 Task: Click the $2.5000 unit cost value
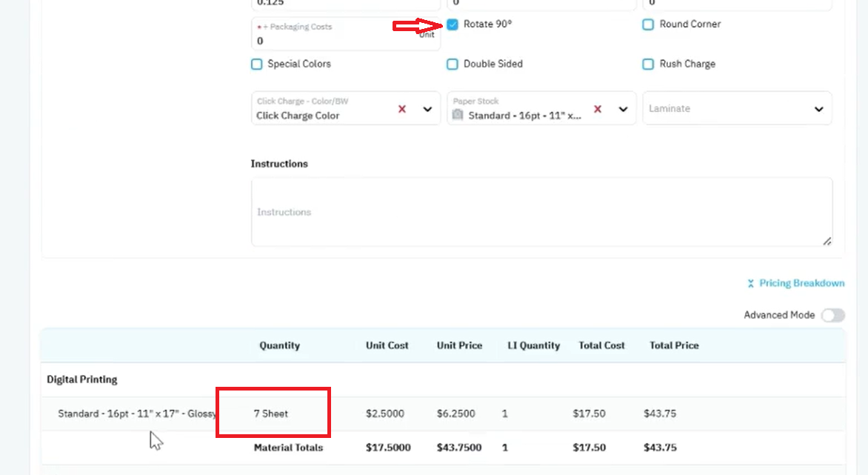pos(384,413)
